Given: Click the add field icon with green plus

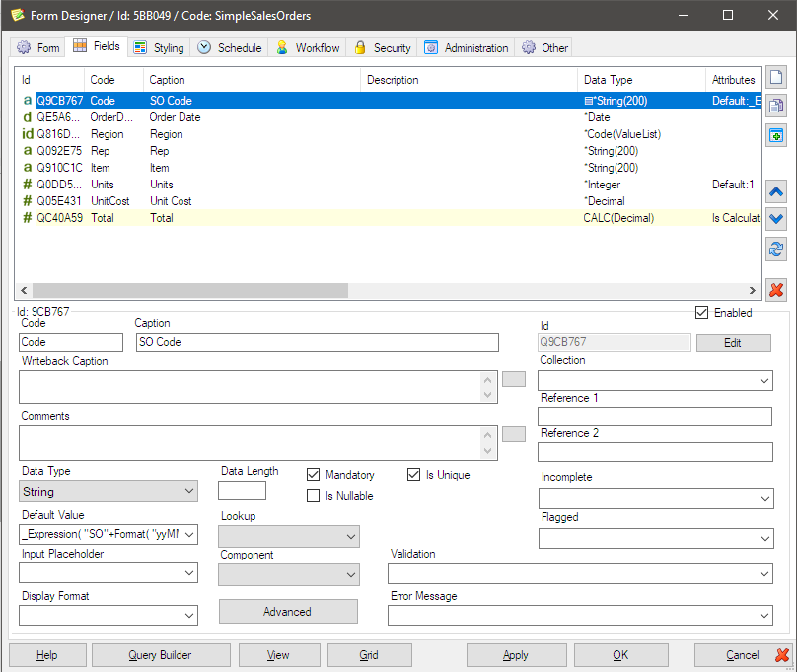Looking at the screenshot, I should pyautogui.click(x=776, y=135).
